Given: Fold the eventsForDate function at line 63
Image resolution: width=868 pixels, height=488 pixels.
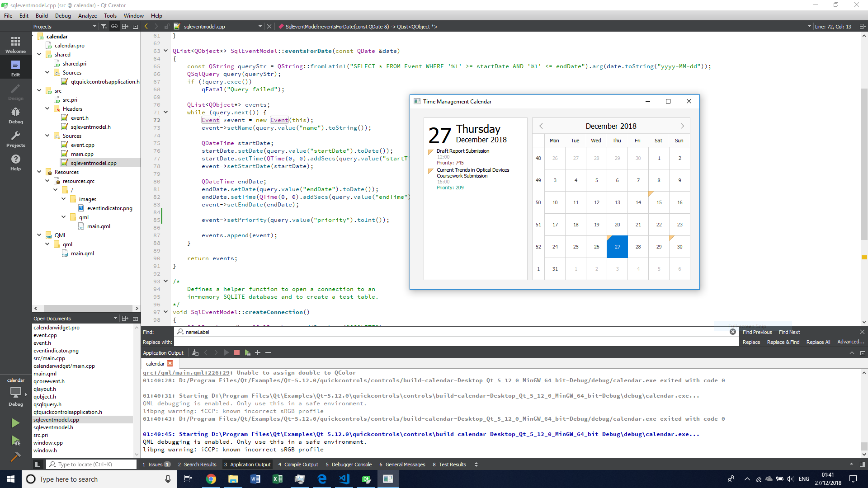Looking at the screenshot, I should coord(166,51).
